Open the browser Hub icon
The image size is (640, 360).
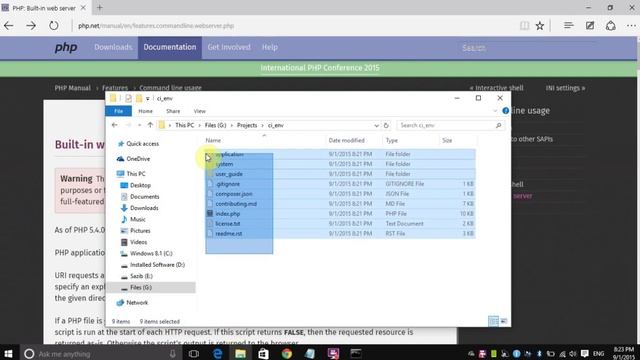pos(569,26)
